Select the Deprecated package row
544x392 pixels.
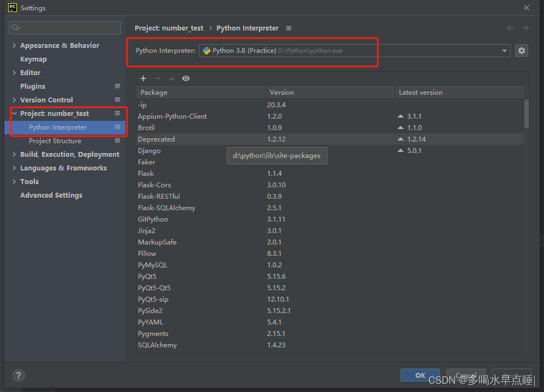[330, 139]
